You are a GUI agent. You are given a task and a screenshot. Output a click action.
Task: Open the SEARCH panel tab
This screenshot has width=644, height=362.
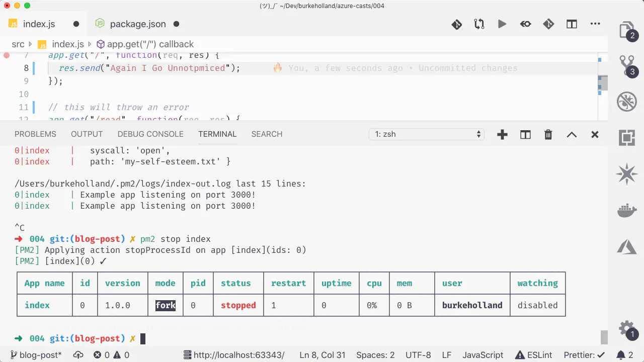pyautogui.click(x=267, y=134)
